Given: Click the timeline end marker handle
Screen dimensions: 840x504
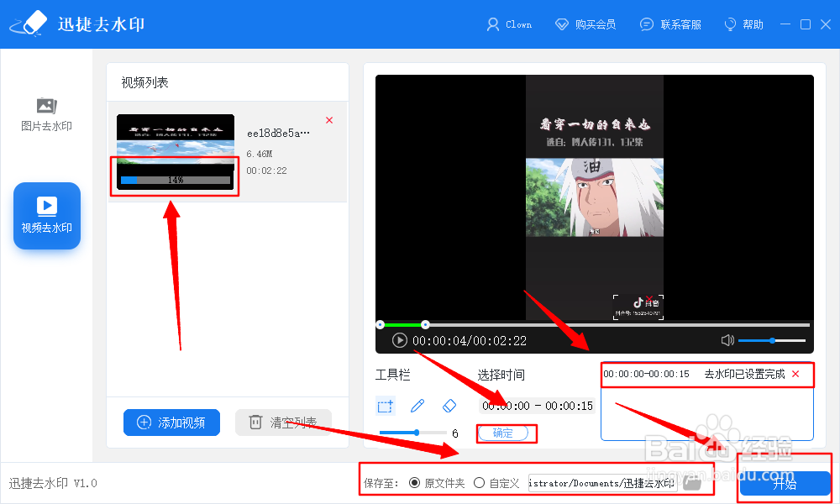Looking at the screenshot, I should [x=425, y=324].
